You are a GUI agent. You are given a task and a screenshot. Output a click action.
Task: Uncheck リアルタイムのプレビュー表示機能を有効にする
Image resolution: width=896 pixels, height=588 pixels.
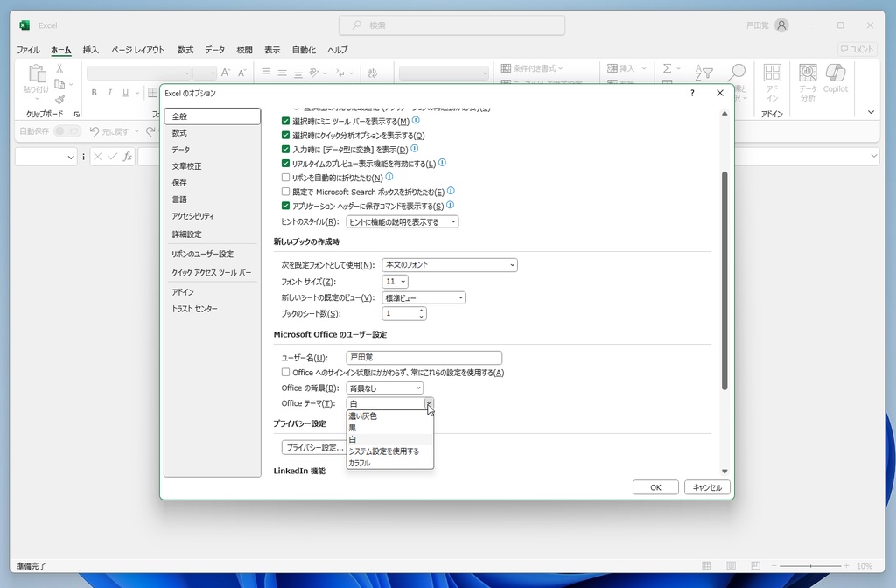pyautogui.click(x=286, y=164)
